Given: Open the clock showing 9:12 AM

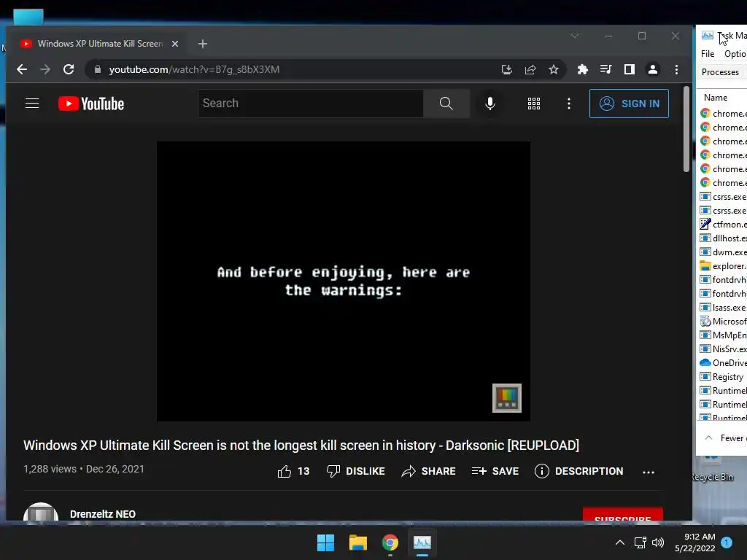Looking at the screenshot, I should click(x=695, y=542).
